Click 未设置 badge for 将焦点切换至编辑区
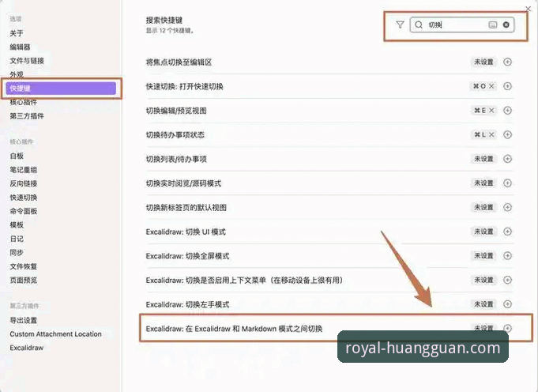 [x=483, y=62]
